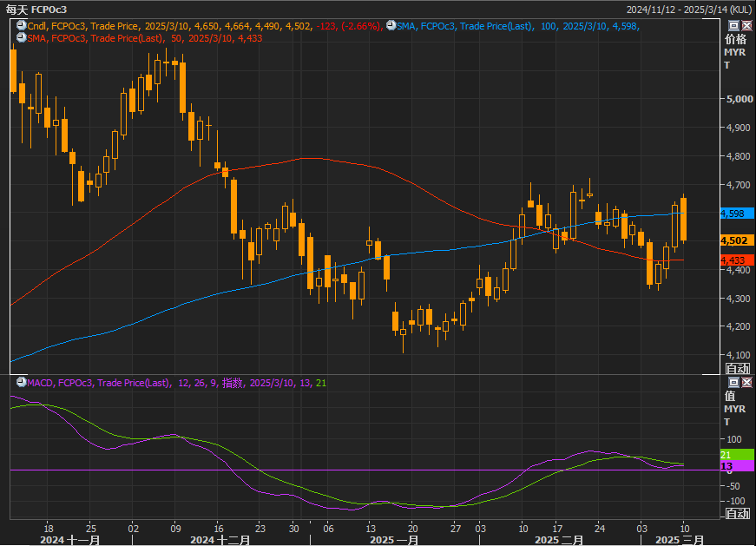Click the clock icon beside the SMA 100 legend
The height and width of the screenshot is (546, 756).
click(x=390, y=27)
